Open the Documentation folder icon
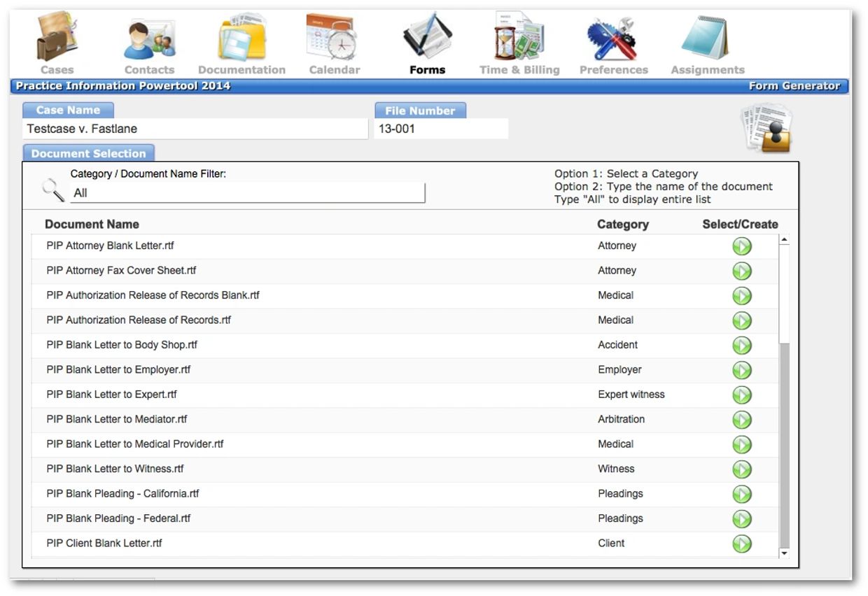This screenshot has width=868, height=596. tap(241, 38)
